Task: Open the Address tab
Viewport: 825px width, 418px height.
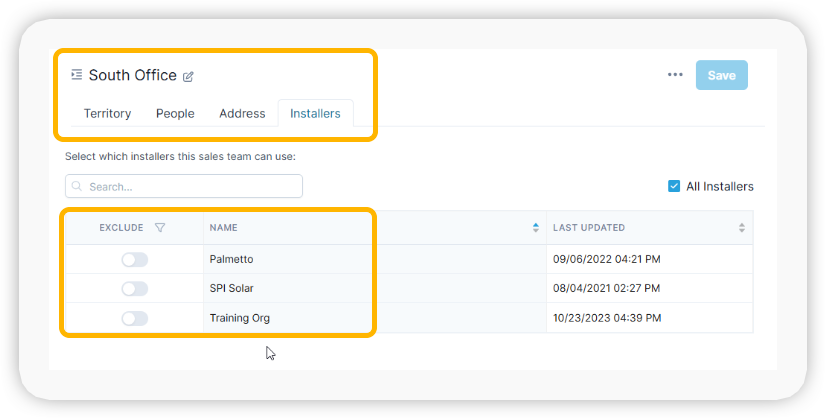Action: 242,113
